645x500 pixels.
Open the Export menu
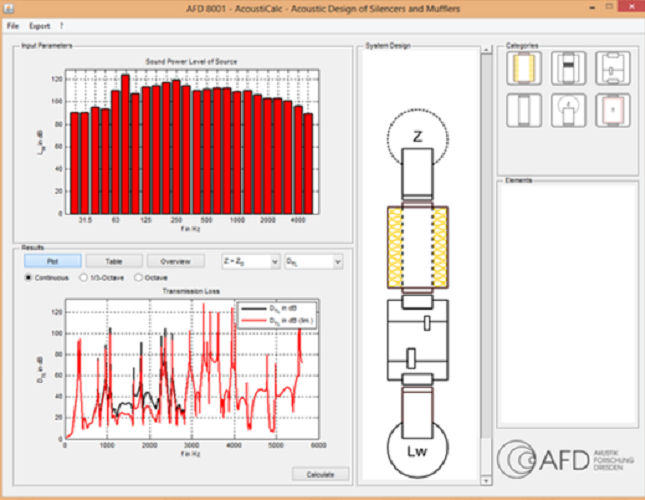tap(39, 24)
